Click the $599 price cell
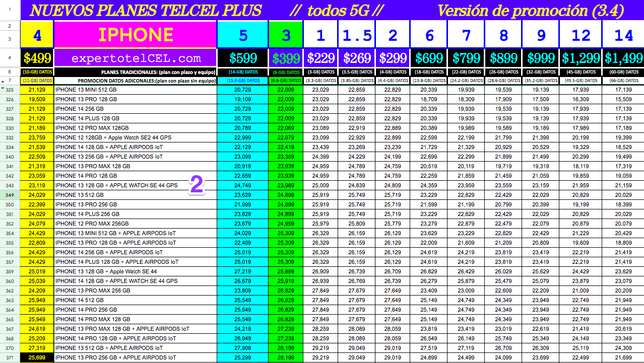 (243, 58)
